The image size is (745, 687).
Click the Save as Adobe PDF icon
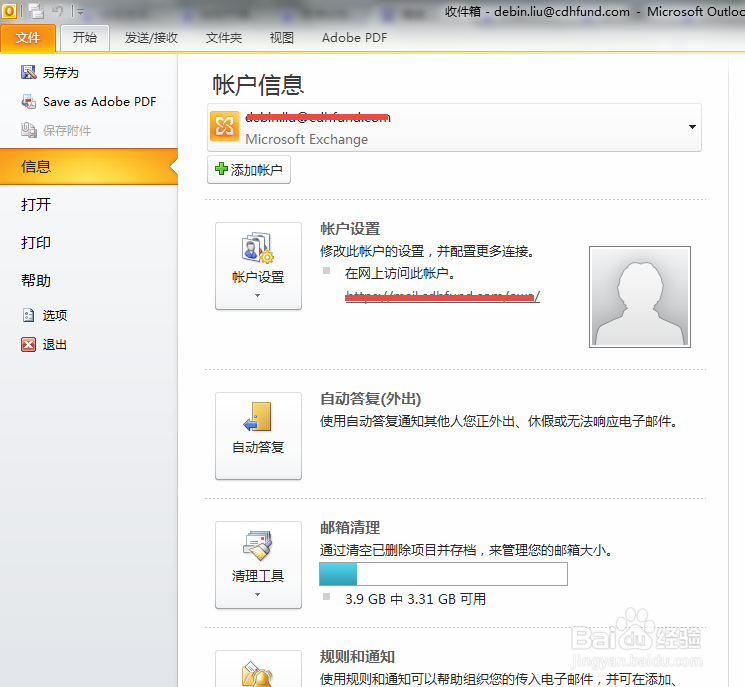tap(29, 101)
